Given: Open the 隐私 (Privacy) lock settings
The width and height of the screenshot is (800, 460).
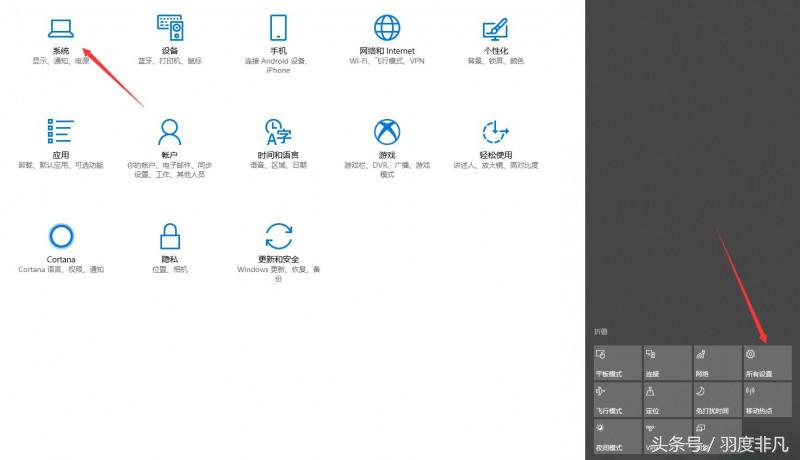Looking at the screenshot, I should (169, 248).
